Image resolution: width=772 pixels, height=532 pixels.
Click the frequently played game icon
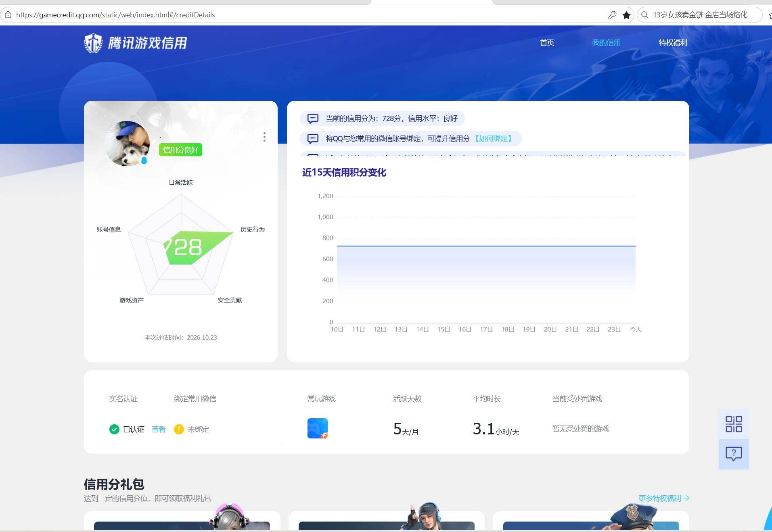pyautogui.click(x=318, y=428)
